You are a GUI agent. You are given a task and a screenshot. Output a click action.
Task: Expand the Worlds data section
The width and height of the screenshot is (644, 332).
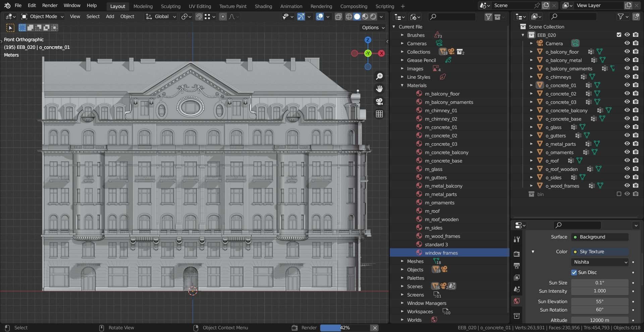pyautogui.click(x=402, y=320)
